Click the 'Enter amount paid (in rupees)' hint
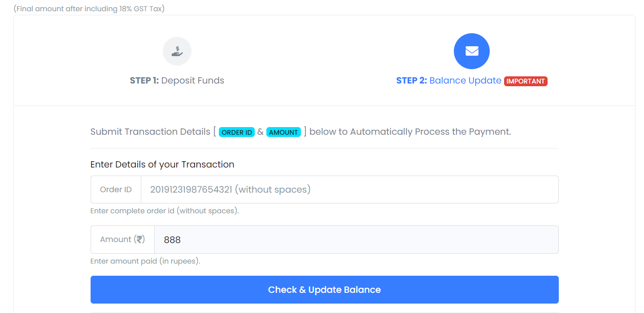Image resolution: width=644 pixels, height=313 pixels. [145, 261]
